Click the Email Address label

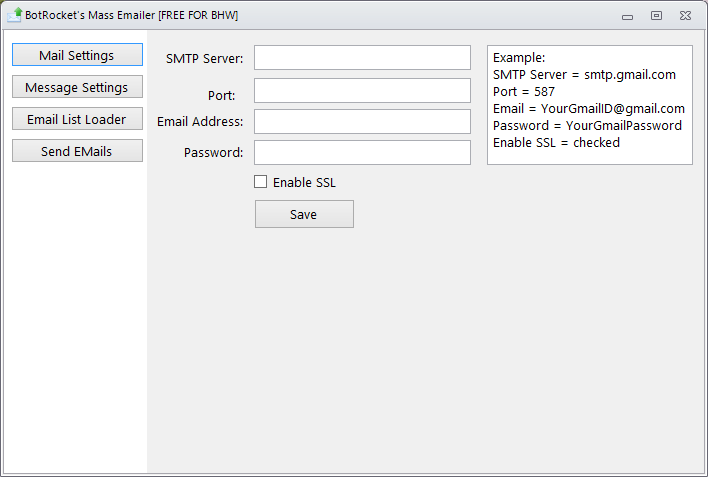pos(200,122)
